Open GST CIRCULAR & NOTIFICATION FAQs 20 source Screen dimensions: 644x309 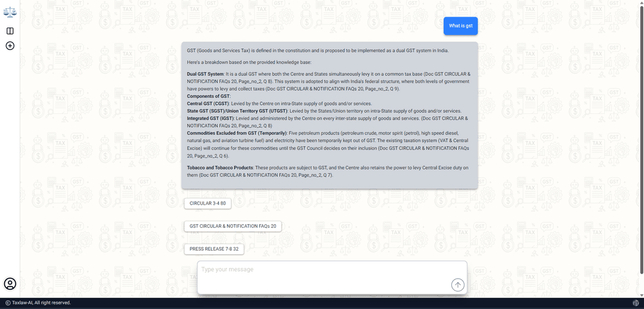233,226
